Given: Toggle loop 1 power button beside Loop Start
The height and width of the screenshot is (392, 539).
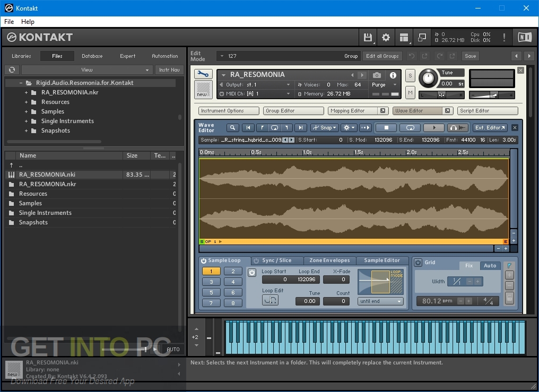Looking at the screenshot, I should click(x=252, y=273).
